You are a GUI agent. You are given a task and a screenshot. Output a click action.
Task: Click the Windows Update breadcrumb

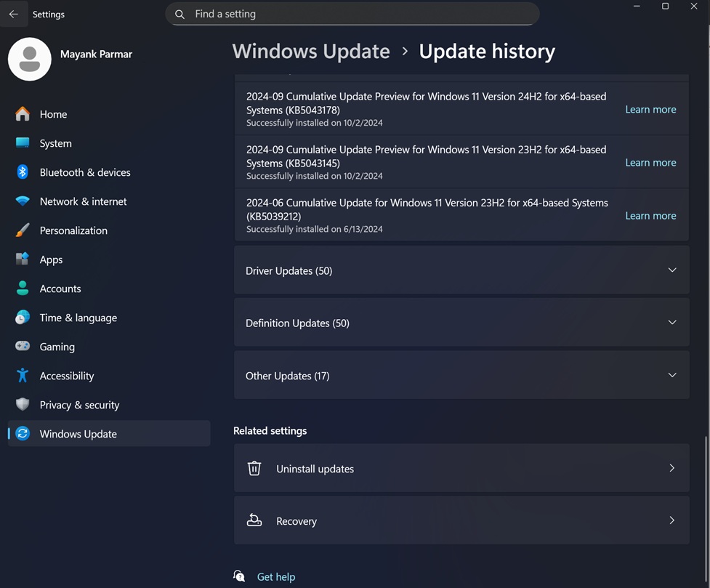point(311,52)
